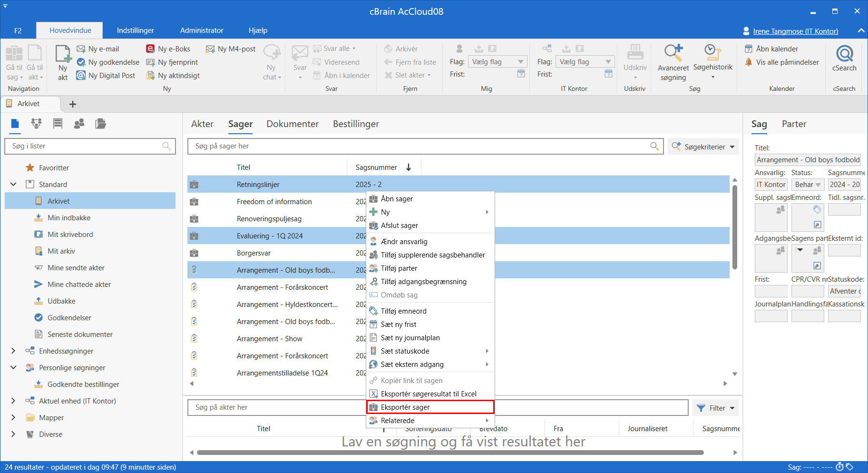Click the horizontal scrollbar of the akter list
The width and height of the screenshot is (868, 473).
pos(450,453)
